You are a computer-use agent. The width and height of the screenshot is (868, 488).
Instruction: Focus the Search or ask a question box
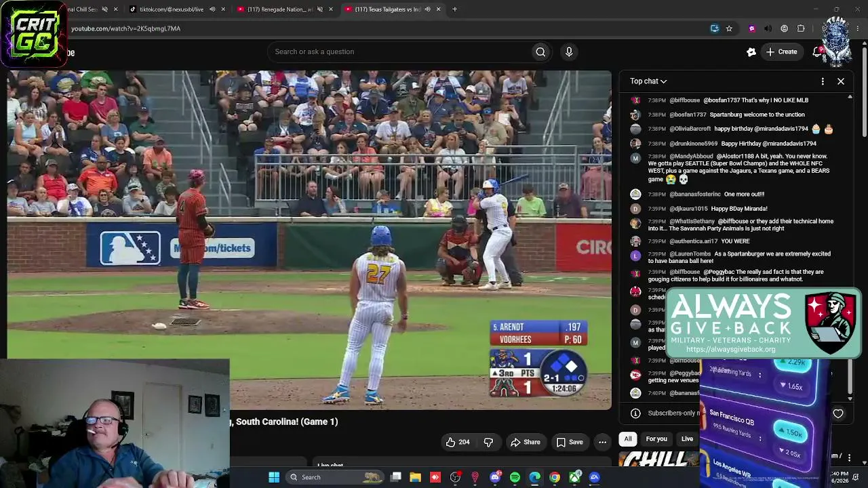tap(399, 52)
